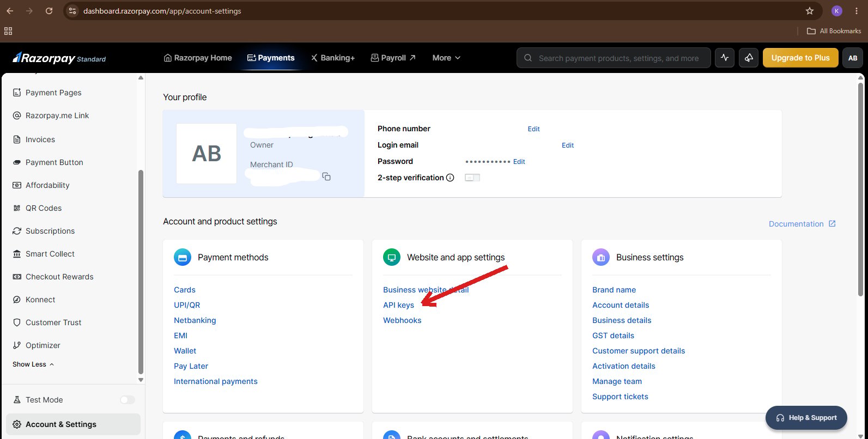868x439 pixels.
Task: Expand the More dropdown menu
Action: [x=446, y=58]
